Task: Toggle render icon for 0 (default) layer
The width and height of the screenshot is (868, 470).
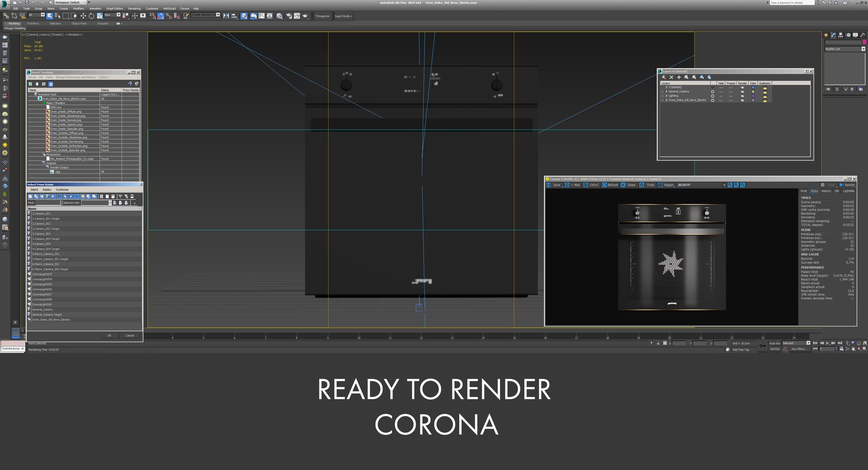Action: pos(742,87)
